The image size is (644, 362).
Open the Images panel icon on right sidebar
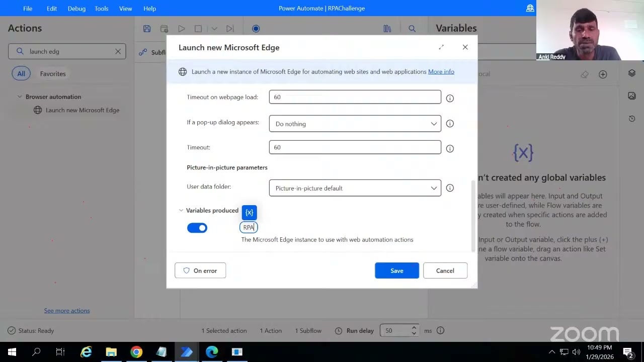[x=632, y=96]
